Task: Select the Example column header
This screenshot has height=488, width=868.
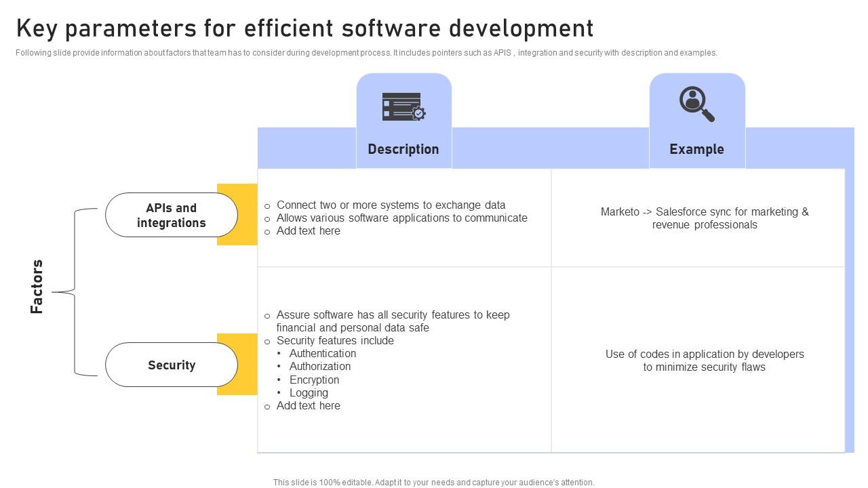Action: pos(696,149)
